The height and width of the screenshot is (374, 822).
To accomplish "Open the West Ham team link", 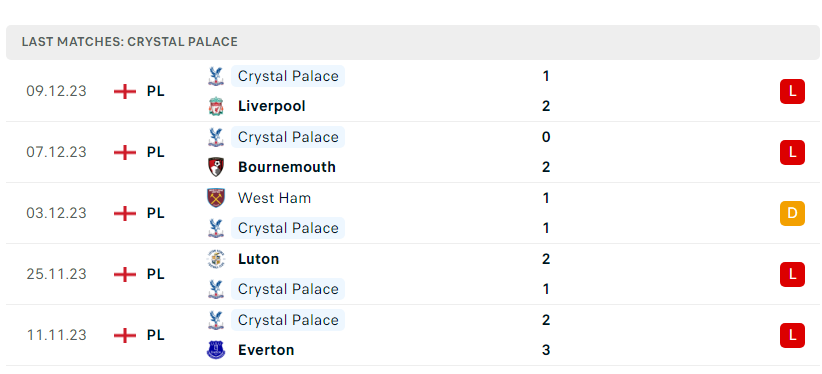I will click(x=274, y=198).
